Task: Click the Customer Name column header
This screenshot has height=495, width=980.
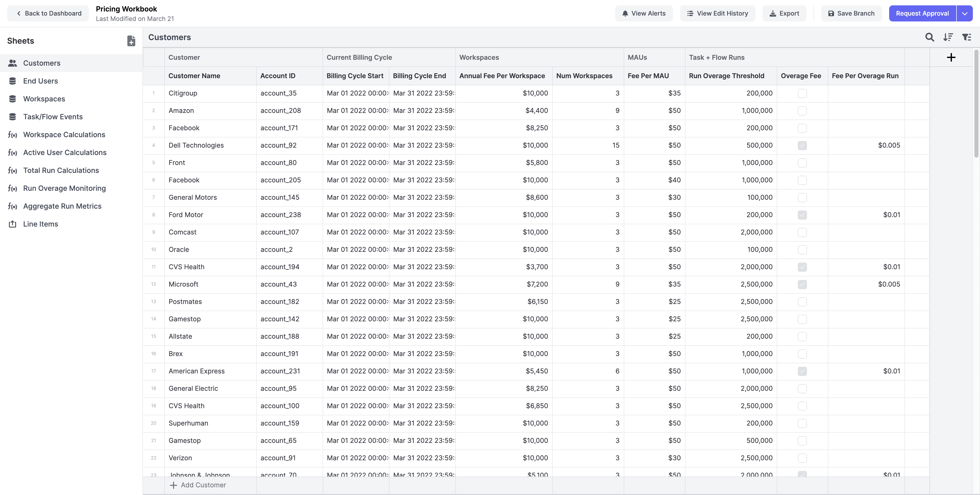Action: click(x=210, y=76)
